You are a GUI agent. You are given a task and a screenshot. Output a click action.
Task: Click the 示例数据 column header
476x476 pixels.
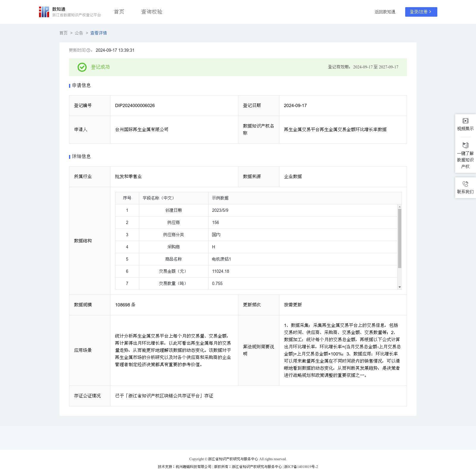pyautogui.click(x=305, y=198)
